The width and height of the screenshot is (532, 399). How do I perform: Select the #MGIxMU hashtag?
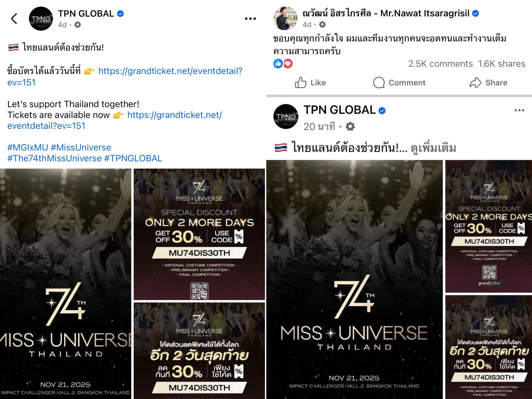28,147
